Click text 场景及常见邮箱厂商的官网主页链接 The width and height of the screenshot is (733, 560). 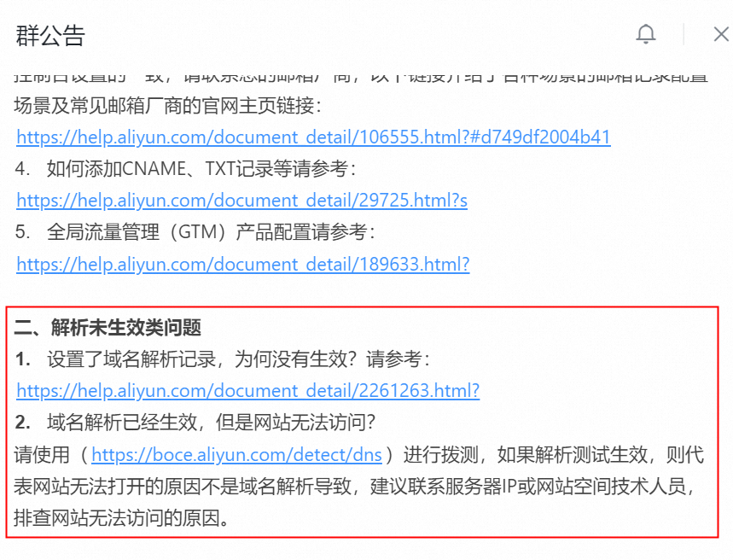point(164,106)
